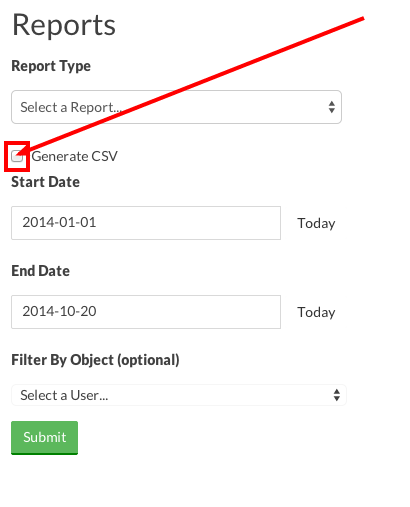Click the Select a User dropdown arrows
410x507 pixels.
point(337,395)
